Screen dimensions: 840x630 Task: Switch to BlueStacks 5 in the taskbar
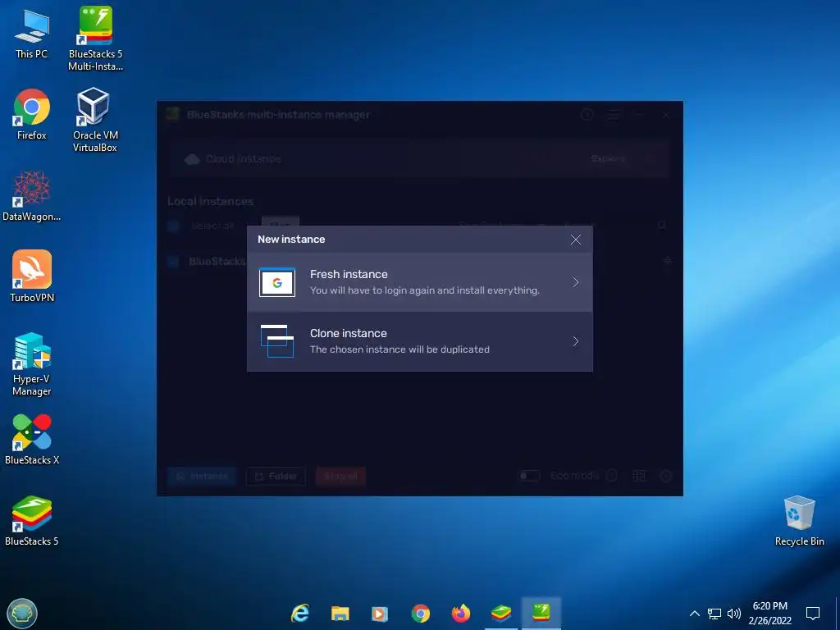(x=501, y=614)
